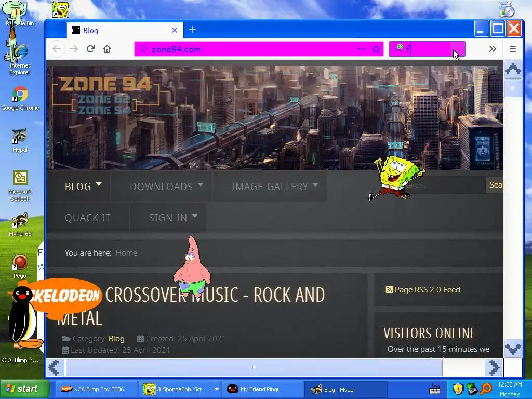Click the horizontal scrollbar thumb
This screenshot has width=532, height=399.
click(x=254, y=367)
